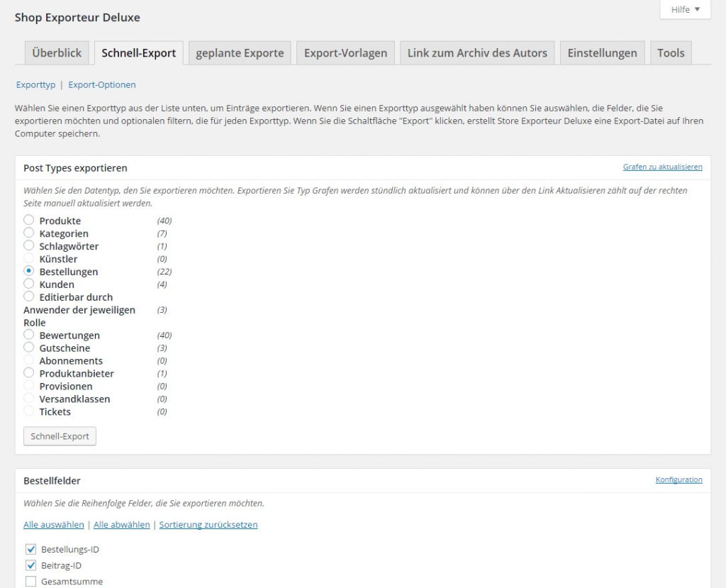
Task: Click the Provisionen label text
Action: (66, 387)
